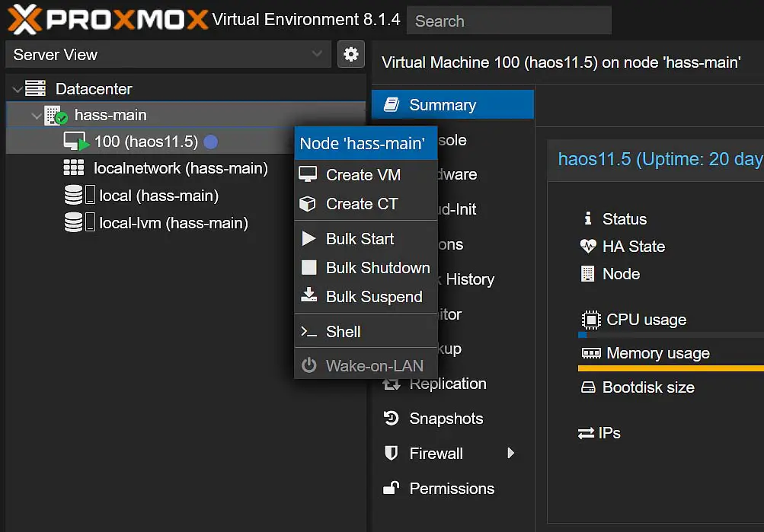764x532 pixels.
Task: Click the Status info icon
Action: tap(587, 218)
